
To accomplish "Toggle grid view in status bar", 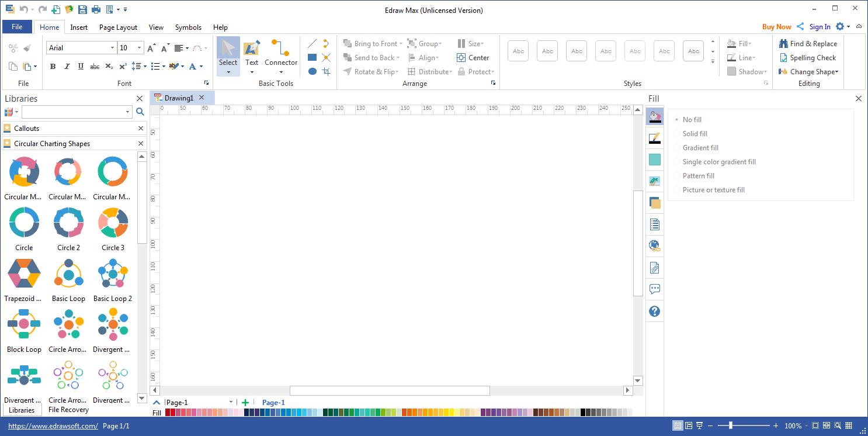I will 849,425.
